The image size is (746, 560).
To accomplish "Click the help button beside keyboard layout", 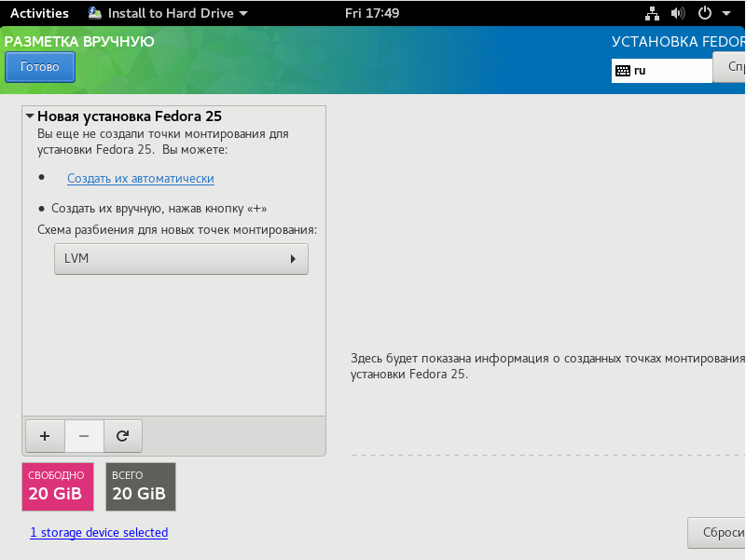I will [x=730, y=67].
